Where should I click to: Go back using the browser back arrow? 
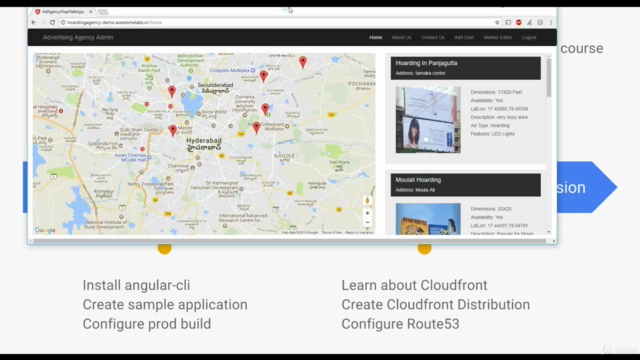34,22
